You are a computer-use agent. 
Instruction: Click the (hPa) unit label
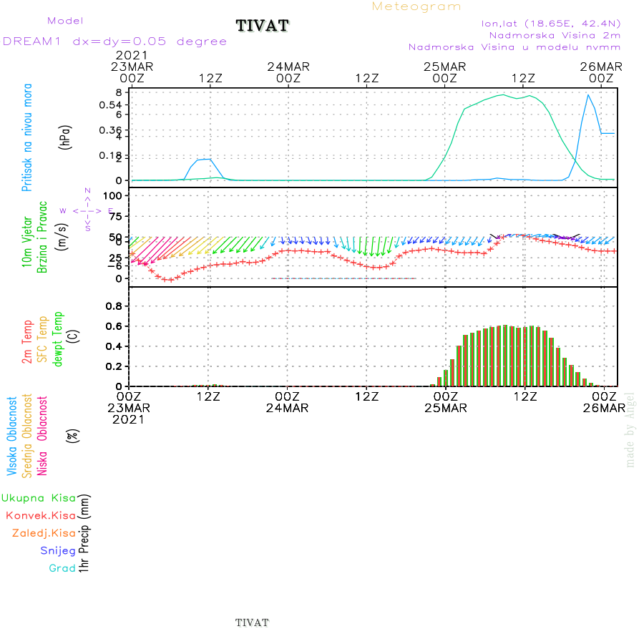point(65,137)
